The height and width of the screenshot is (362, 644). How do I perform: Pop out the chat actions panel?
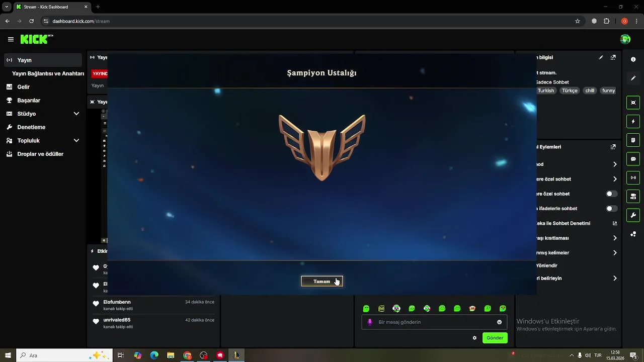tap(613, 147)
